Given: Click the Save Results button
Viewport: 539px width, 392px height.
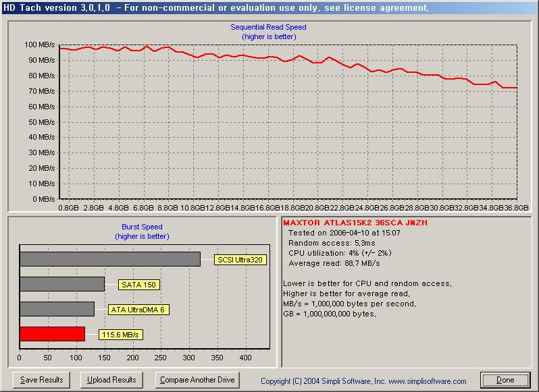Looking at the screenshot, I should (42, 380).
